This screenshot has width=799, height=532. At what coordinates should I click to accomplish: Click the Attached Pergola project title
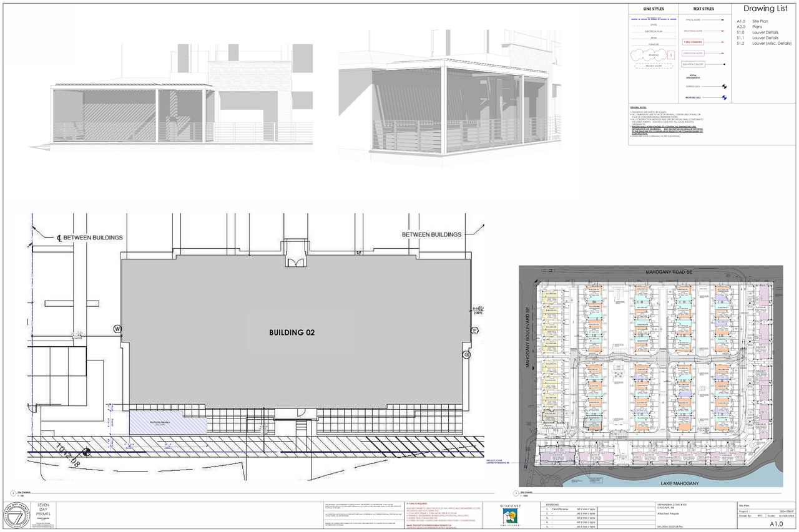(x=669, y=514)
